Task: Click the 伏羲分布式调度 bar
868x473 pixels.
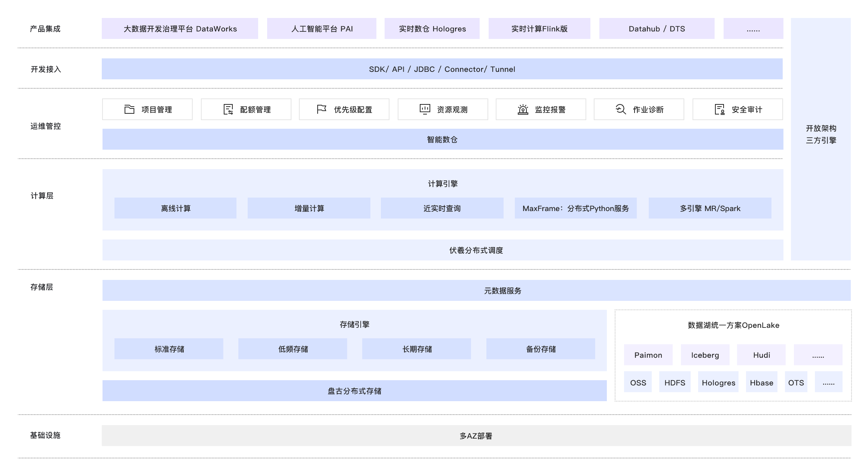Action: tap(443, 250)
